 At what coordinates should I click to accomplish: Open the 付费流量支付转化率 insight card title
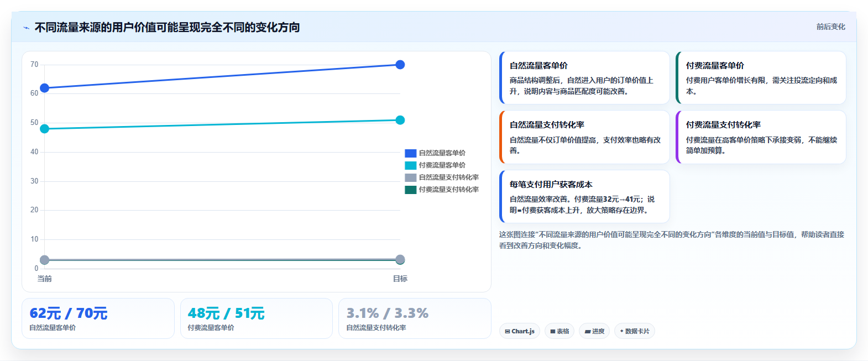[x=723, y=125]
